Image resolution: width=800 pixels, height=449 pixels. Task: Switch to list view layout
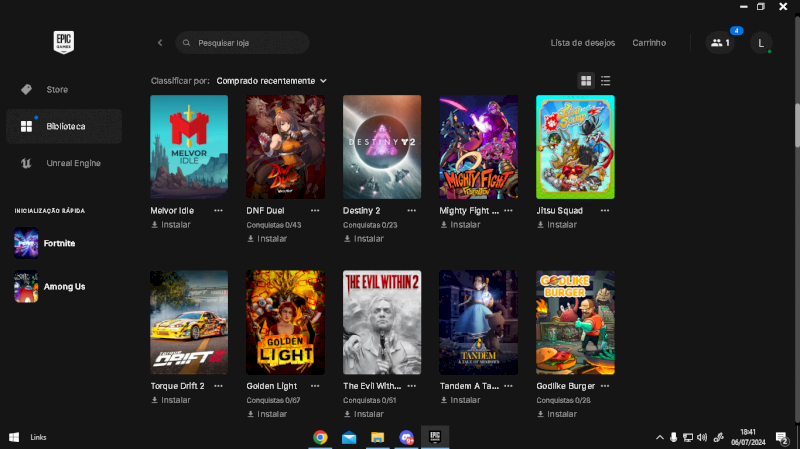coord(606,81)
